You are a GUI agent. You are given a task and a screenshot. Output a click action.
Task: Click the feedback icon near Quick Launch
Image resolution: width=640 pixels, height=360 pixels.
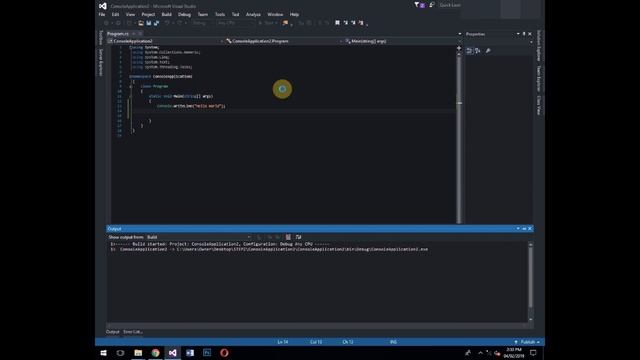click(x=432, y=5)
